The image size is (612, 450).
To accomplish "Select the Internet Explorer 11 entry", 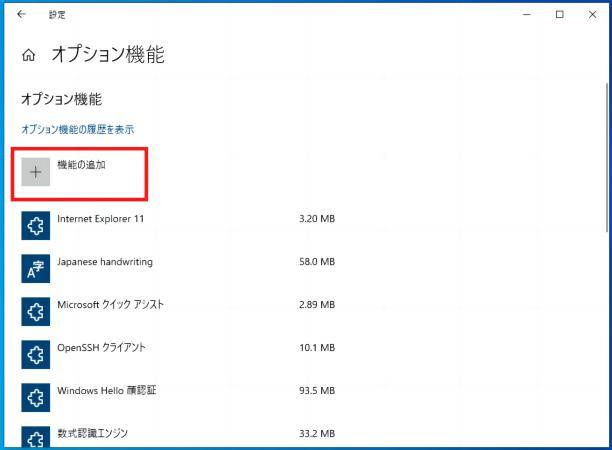I will tap(101, 219).
